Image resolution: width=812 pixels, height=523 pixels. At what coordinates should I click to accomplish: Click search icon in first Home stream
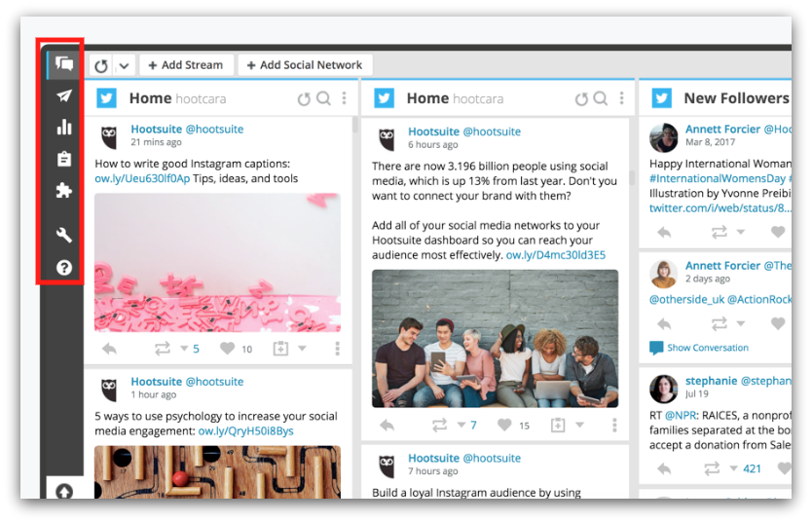[323, 98]
